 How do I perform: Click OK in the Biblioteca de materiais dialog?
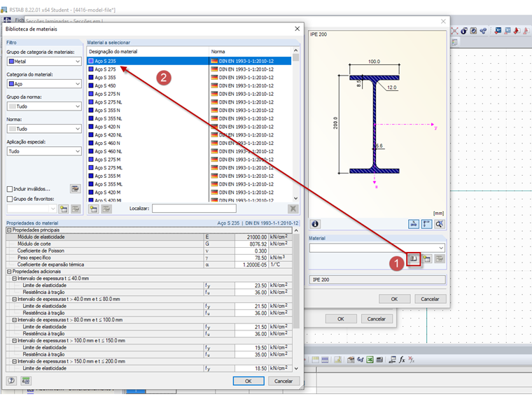point(248,381)
